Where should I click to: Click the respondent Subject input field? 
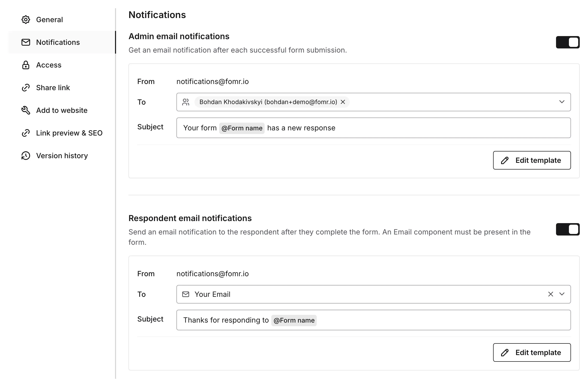[373, 320]
